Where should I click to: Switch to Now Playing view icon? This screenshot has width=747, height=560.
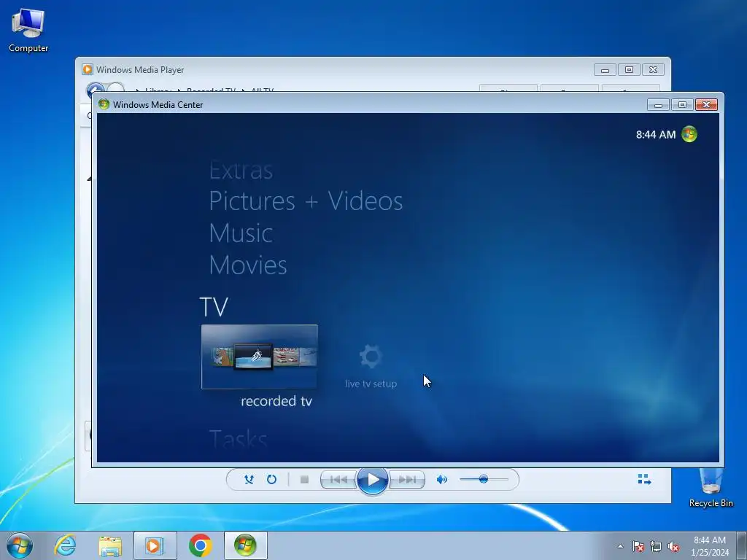coord(644,479)
